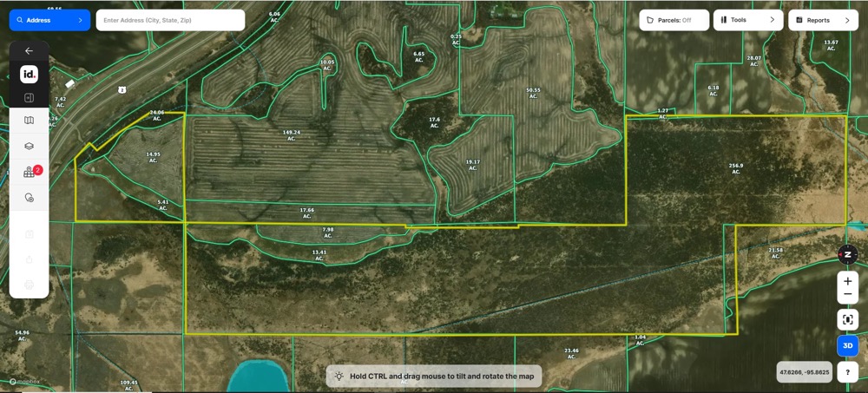Click the Enter Address search field
The height and width of the screenshot is (393, 868).
point(170,20)
